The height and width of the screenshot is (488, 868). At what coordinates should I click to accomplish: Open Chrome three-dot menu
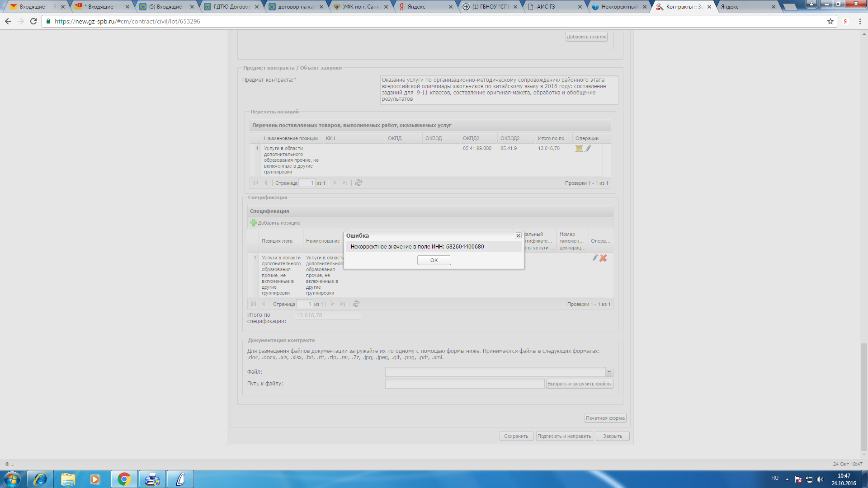[860, 21]
